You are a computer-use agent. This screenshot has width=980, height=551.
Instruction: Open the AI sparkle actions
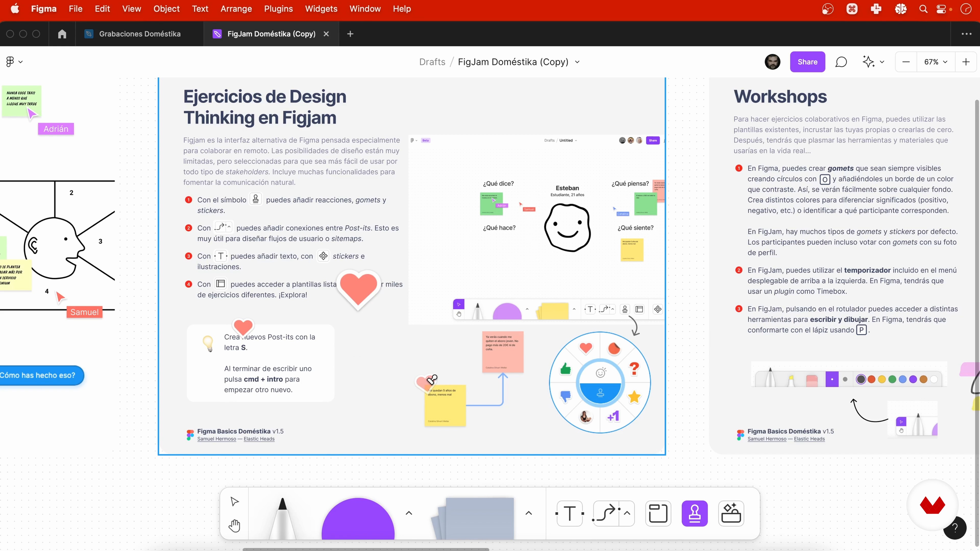[868, 61]
